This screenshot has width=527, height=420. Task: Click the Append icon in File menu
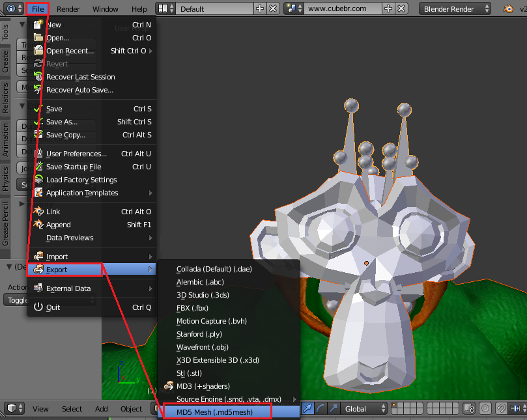click(x=38, y=225)
